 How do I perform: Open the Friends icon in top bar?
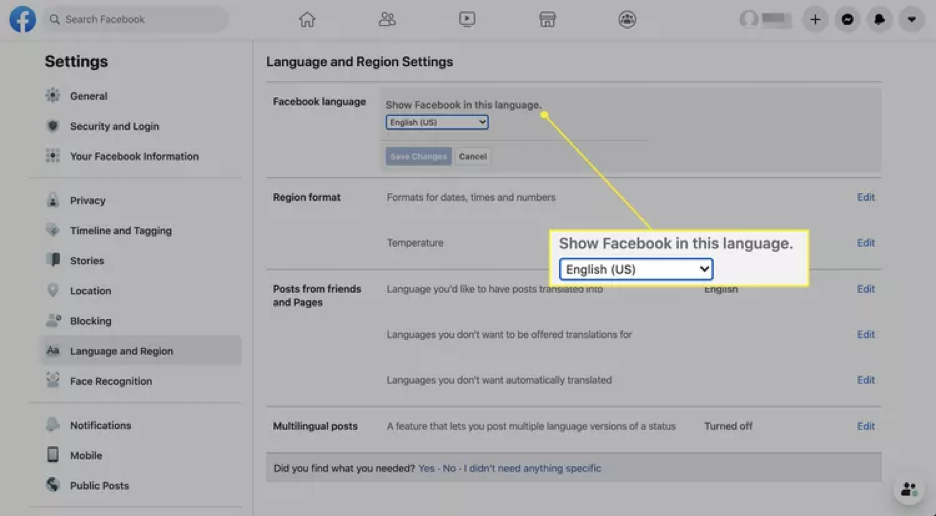pos(387,19)
